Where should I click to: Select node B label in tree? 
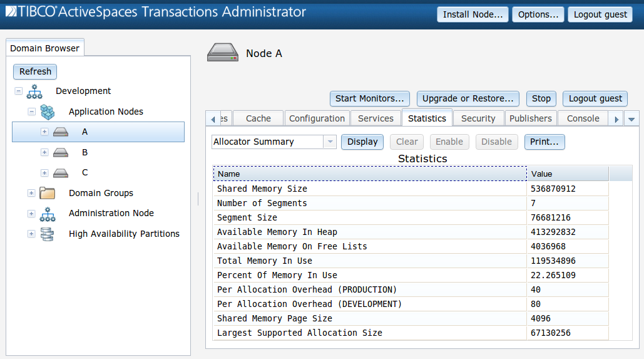click(84, 153)
